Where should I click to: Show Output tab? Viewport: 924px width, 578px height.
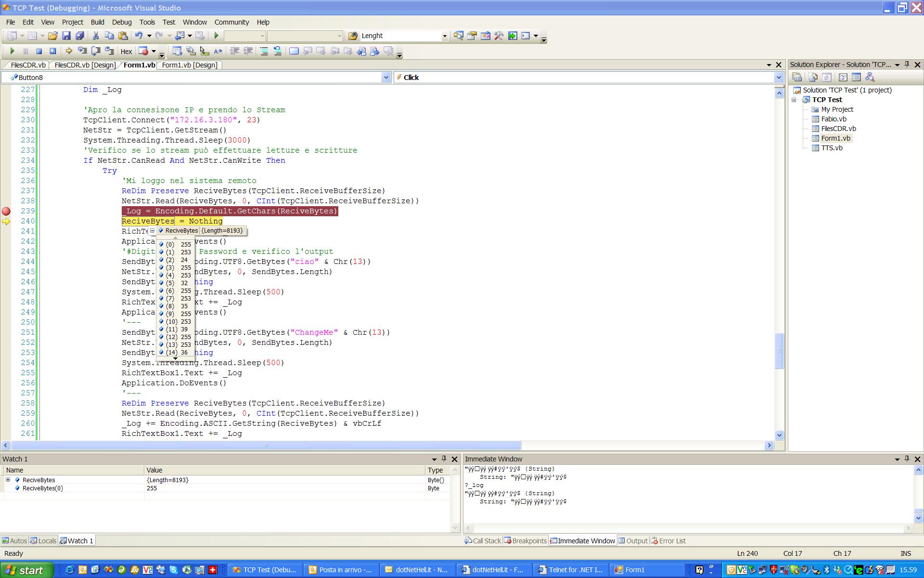633,541
